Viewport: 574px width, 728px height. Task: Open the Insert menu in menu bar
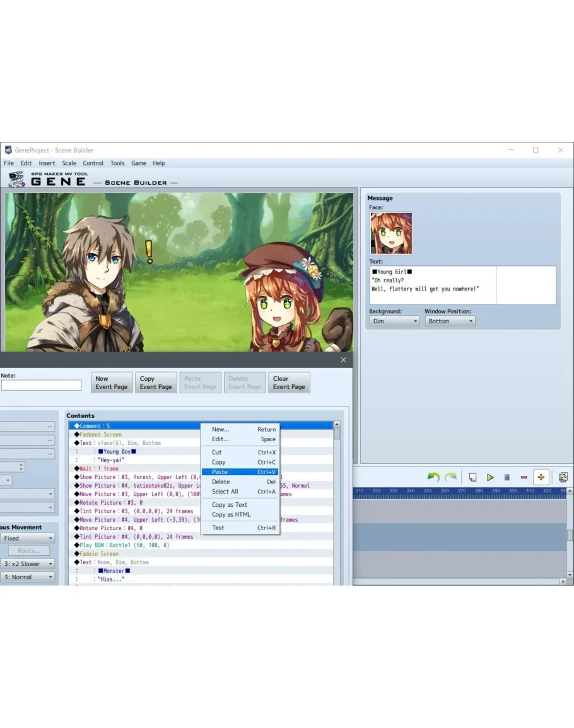click(47, 163)
